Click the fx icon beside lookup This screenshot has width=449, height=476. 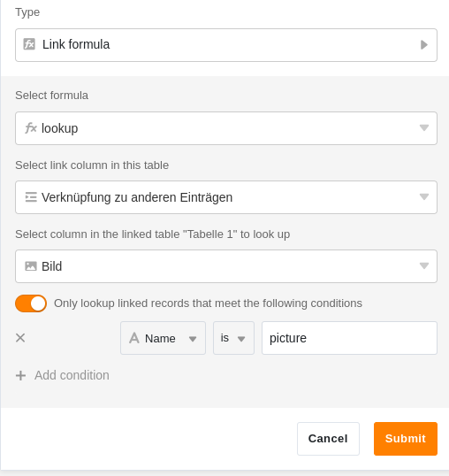coord(31,128)
